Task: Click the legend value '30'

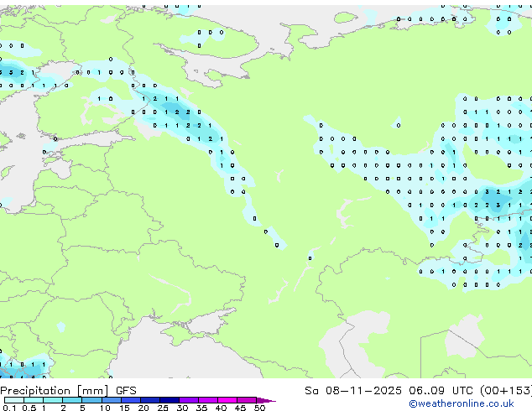Action: (x=182, y=408)
